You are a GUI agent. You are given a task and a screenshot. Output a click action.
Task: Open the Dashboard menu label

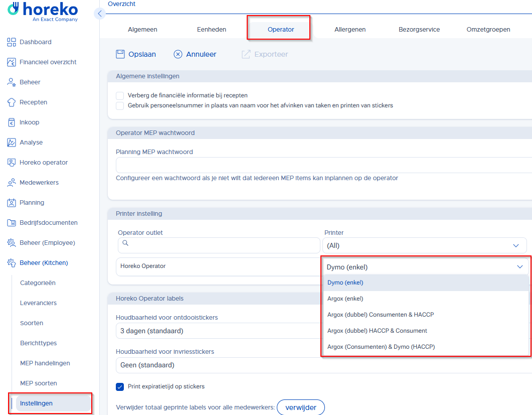36,42
